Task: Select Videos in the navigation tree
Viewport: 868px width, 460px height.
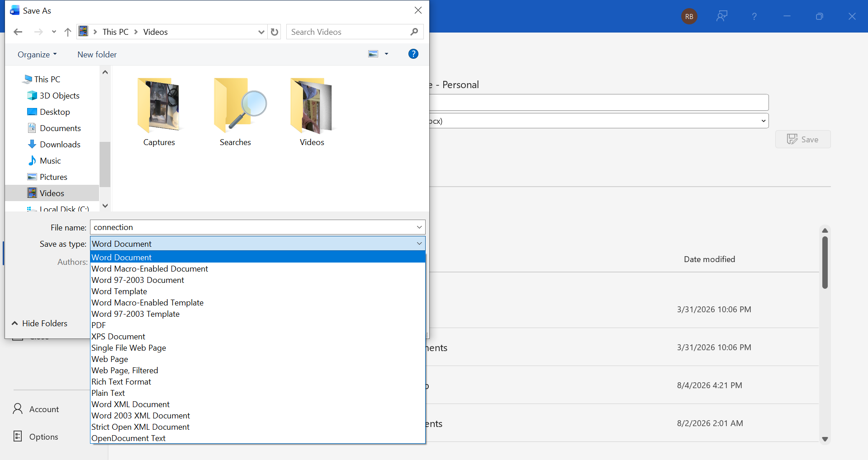Action: [52, 193]
